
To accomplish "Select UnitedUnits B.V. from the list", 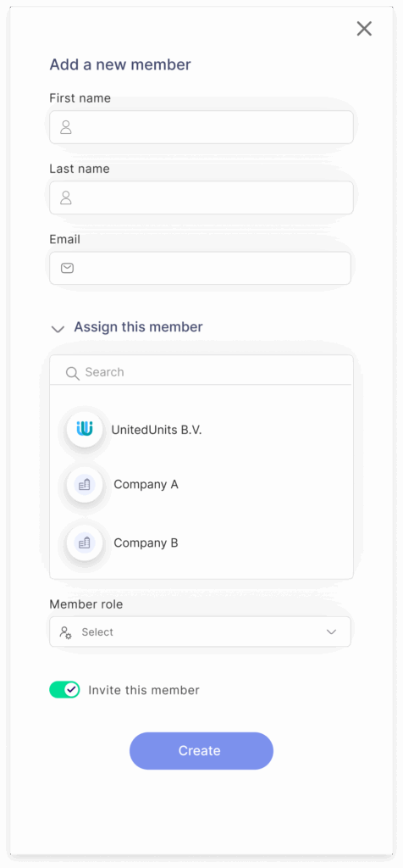I will (x=157, y=430).
